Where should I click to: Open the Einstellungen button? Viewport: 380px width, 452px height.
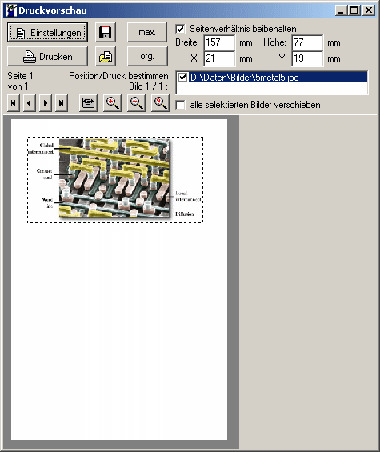[x=47, y=32]
